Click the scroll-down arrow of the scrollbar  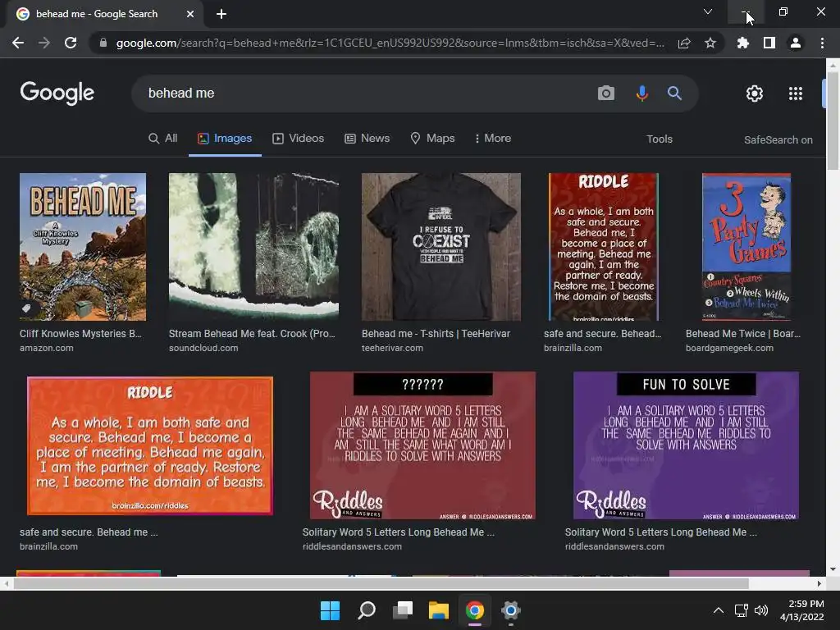tap(833, 569)
